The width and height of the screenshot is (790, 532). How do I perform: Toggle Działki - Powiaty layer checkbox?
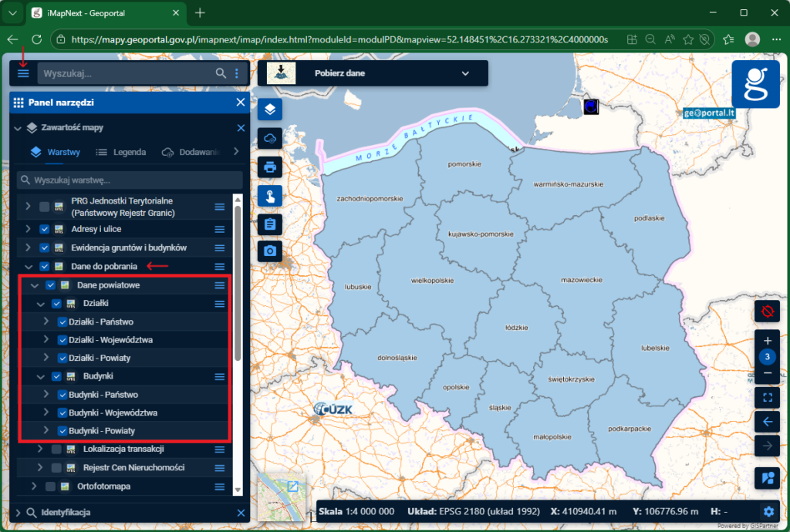[x=63, y=359]
